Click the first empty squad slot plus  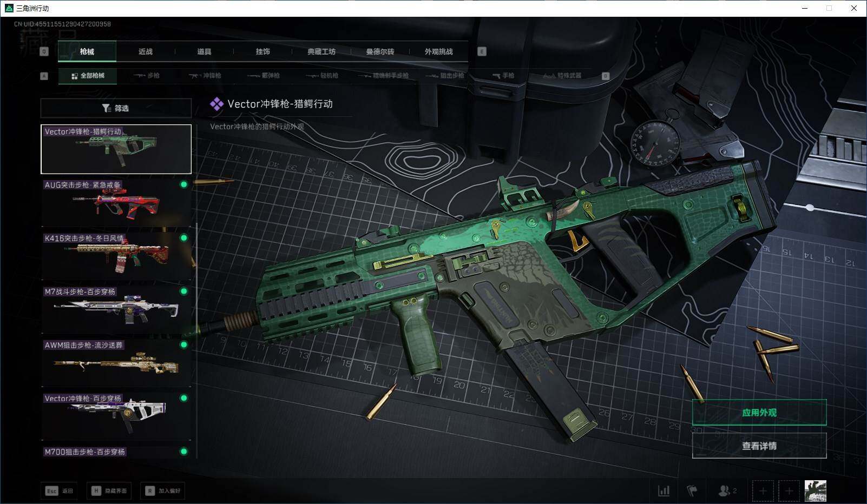763,490
